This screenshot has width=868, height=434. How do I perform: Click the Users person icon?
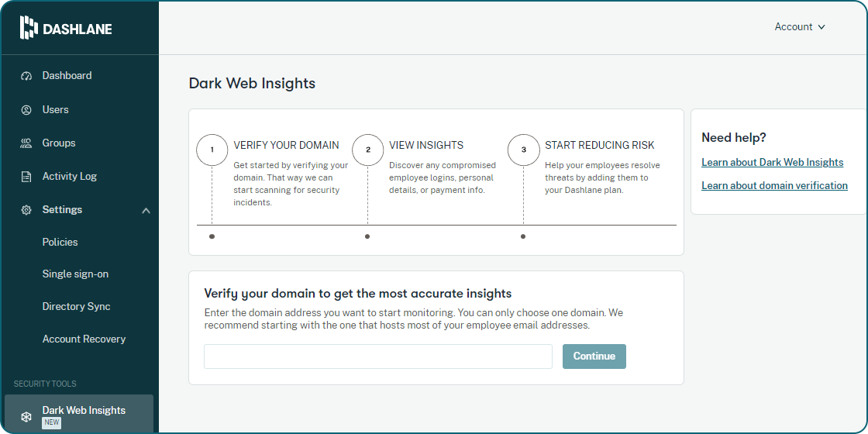pos(26,110)
